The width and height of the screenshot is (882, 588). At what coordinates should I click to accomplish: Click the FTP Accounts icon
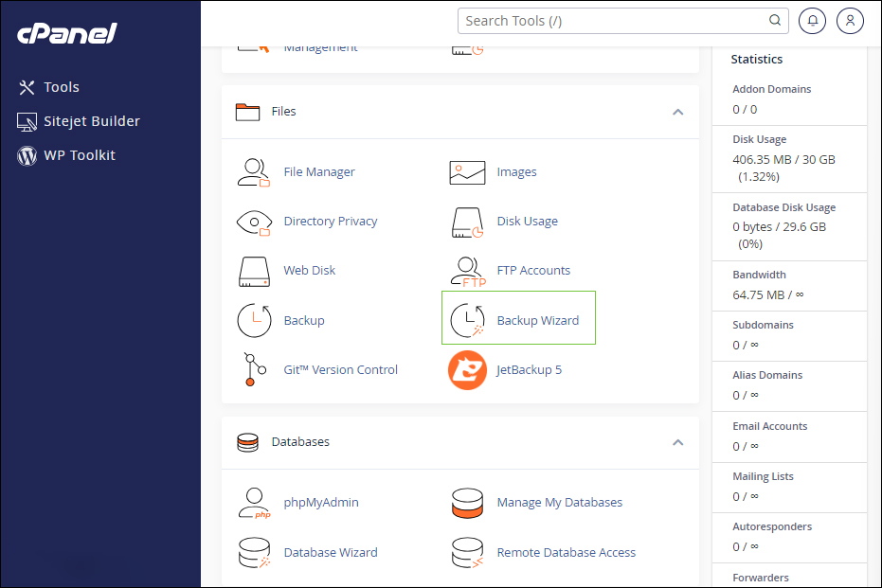point(468,272)
